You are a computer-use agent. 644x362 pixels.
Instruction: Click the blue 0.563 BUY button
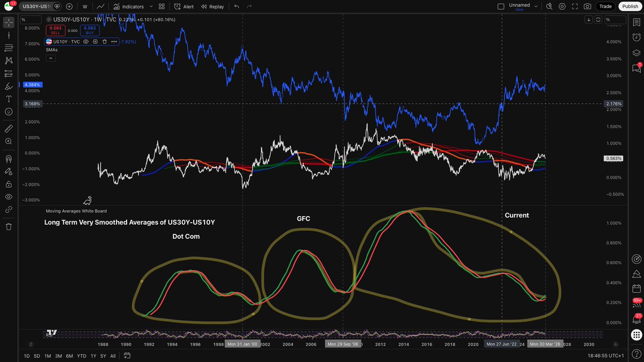tap(90, 31)
